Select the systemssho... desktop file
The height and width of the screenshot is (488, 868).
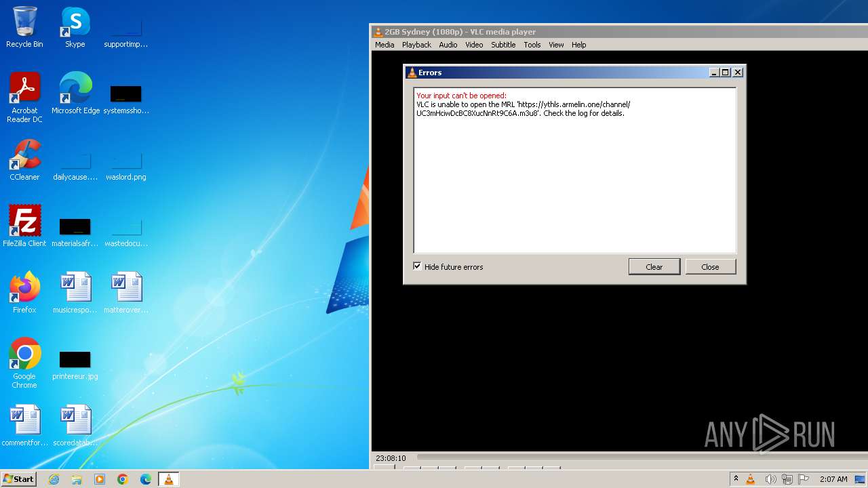point(126,100)
